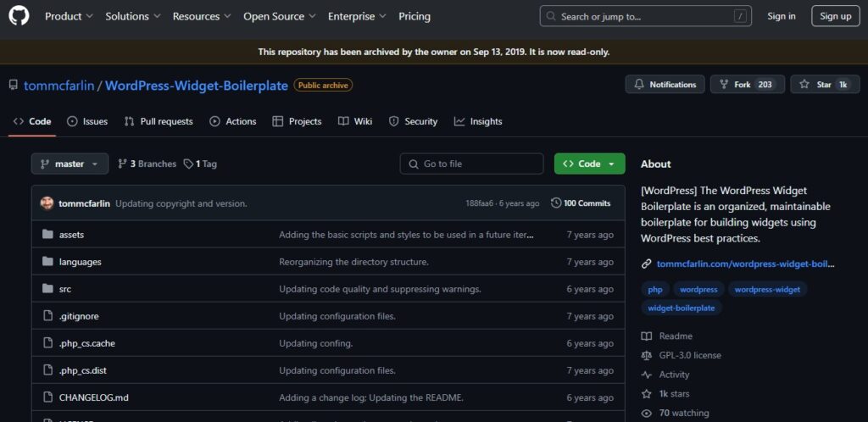Open the tommcfarlin.com website link

[745, 264]
